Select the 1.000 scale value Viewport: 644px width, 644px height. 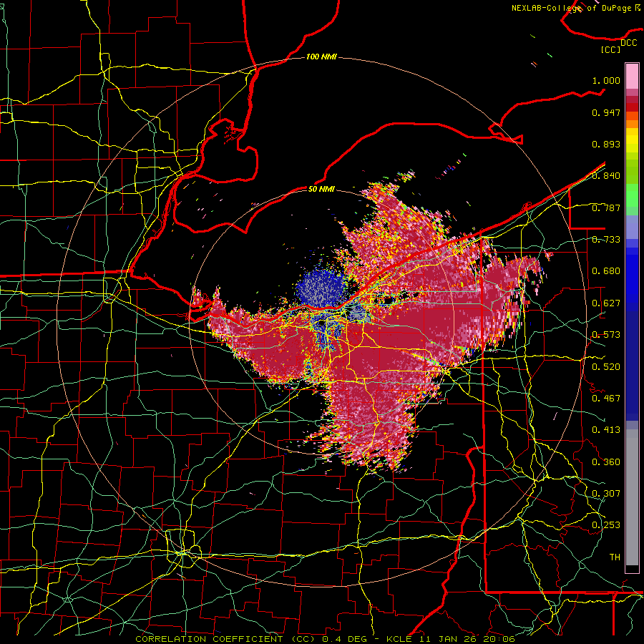[x=606, y=80]
